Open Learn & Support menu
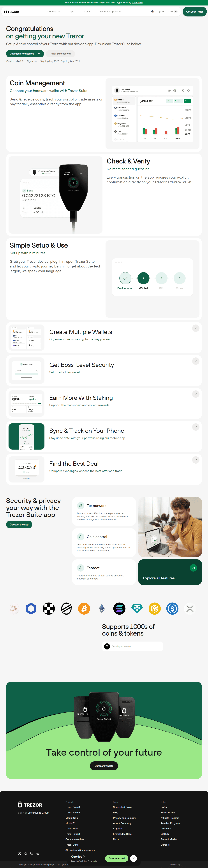The image size is (208, 868). coord(110,11)
